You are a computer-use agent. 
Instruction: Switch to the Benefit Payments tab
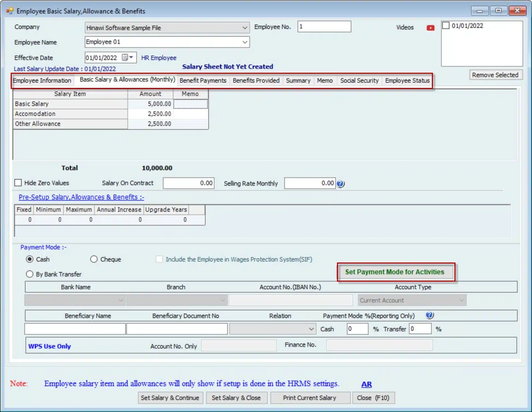pyautogui.click(x=203, y=80)
